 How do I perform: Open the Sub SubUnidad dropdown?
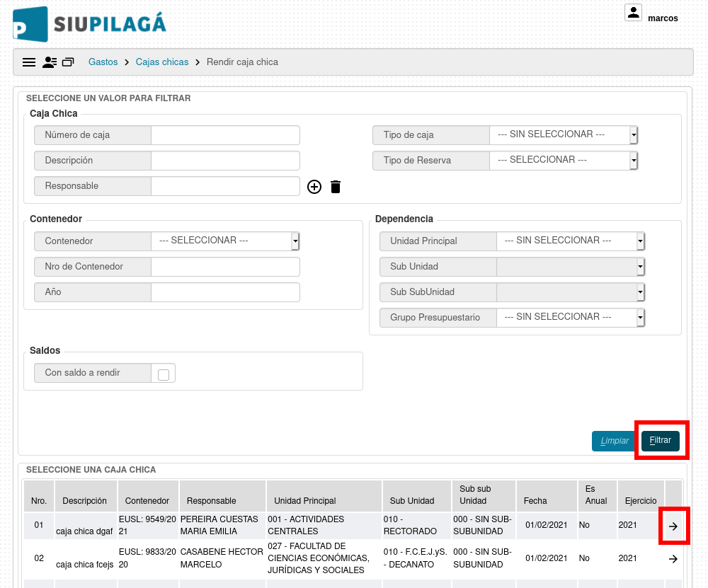[x=570, y=292]
